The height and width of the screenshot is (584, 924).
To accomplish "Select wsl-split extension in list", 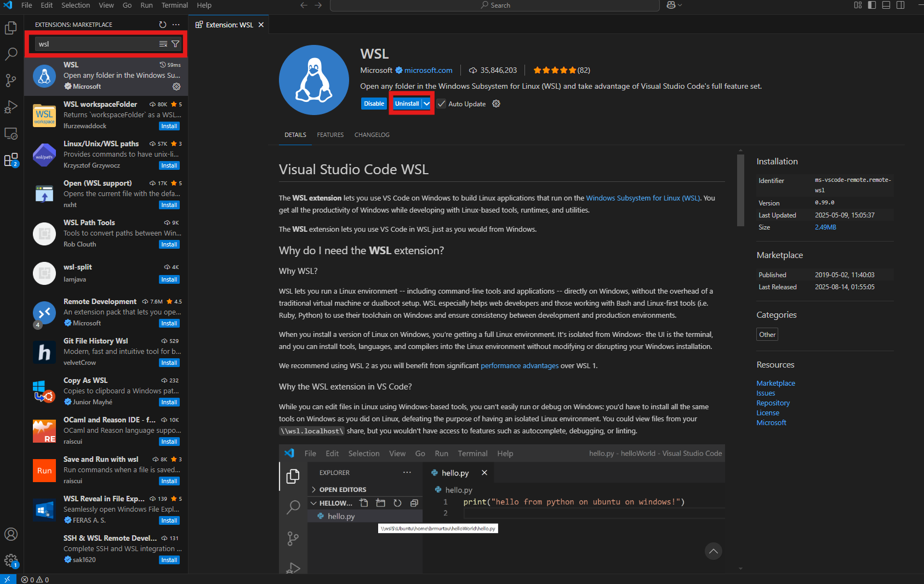I will point(106,273).
